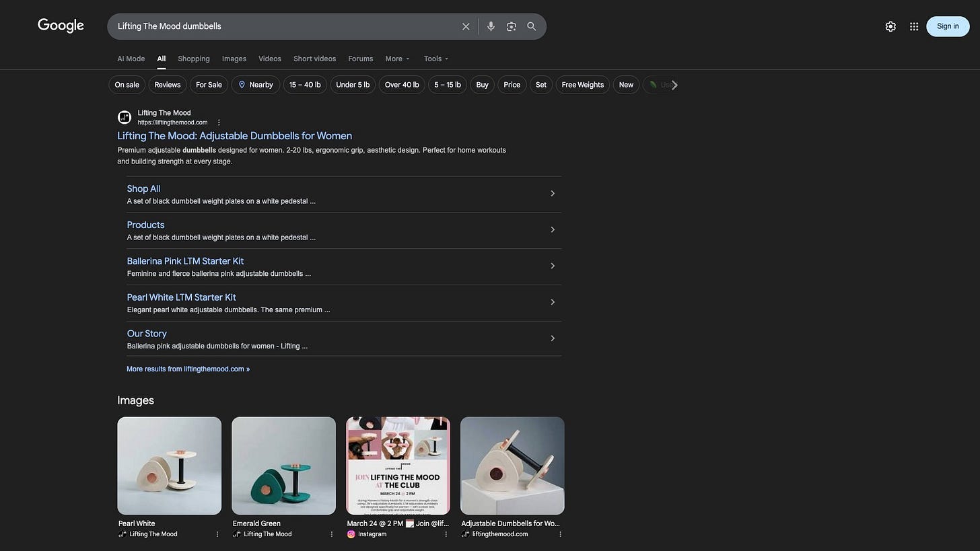Open Pearl White LTM Starter Kit link
This screenshot has height=551, width=980.
181,297
